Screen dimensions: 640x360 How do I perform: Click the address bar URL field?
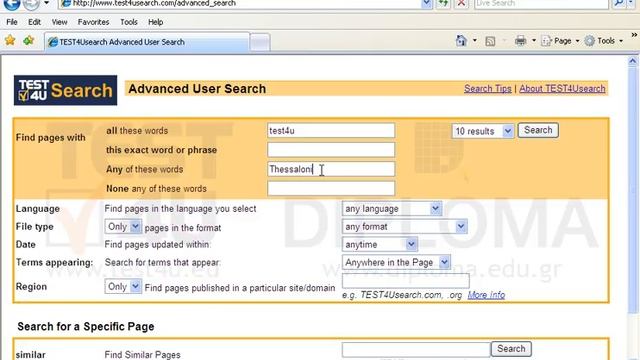point(241,4)
